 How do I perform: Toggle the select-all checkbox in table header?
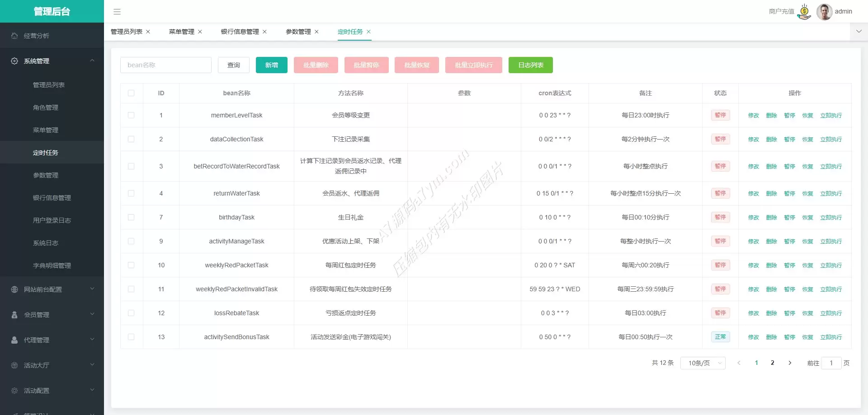coord(131,93)
